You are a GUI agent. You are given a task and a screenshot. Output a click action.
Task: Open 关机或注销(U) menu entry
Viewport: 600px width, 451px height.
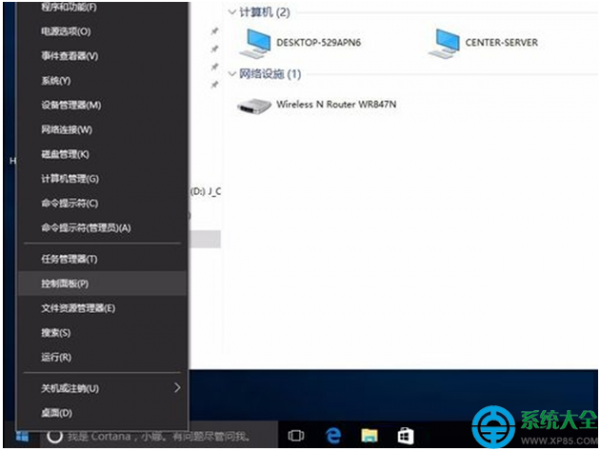(x=103, y=388)
